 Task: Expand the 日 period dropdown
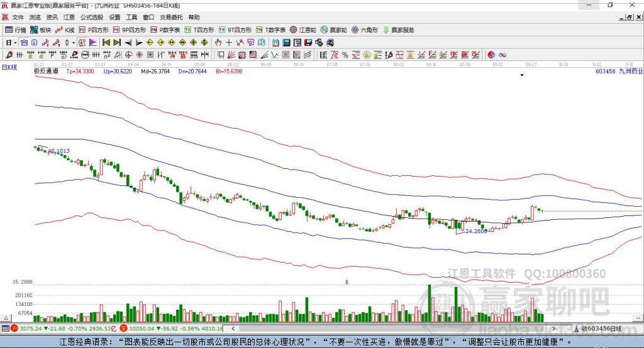pos(15,43)
